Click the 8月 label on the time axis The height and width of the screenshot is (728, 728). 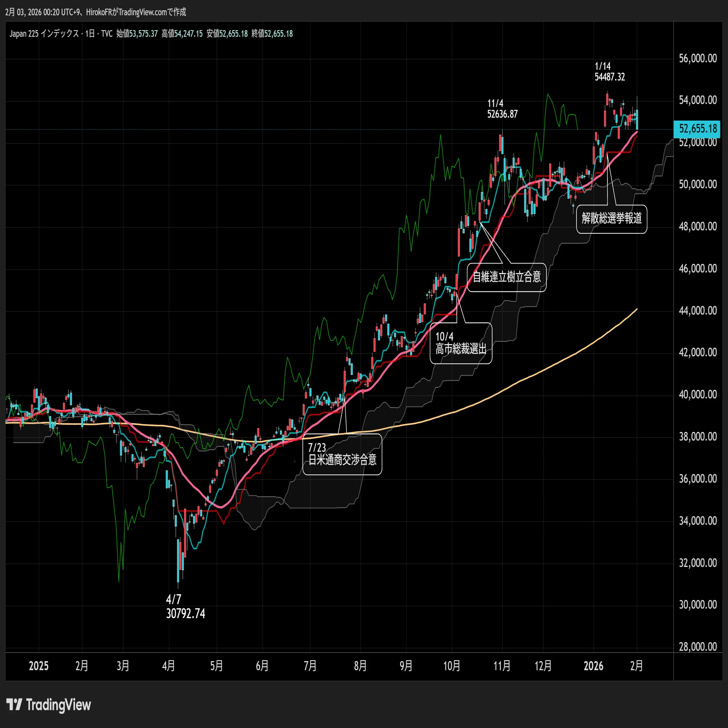tap(360, 666)
